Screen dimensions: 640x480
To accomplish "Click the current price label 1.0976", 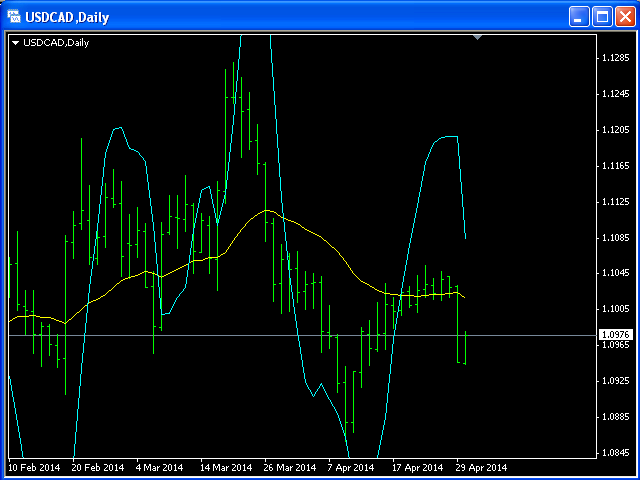I will tap(615, 335).
